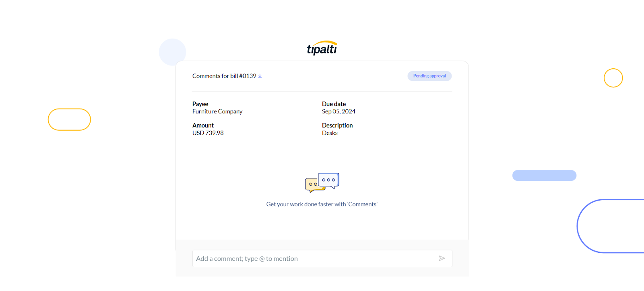Click the Due date label
This screenshot has height=291, width=644.
[x=334, y=104]
